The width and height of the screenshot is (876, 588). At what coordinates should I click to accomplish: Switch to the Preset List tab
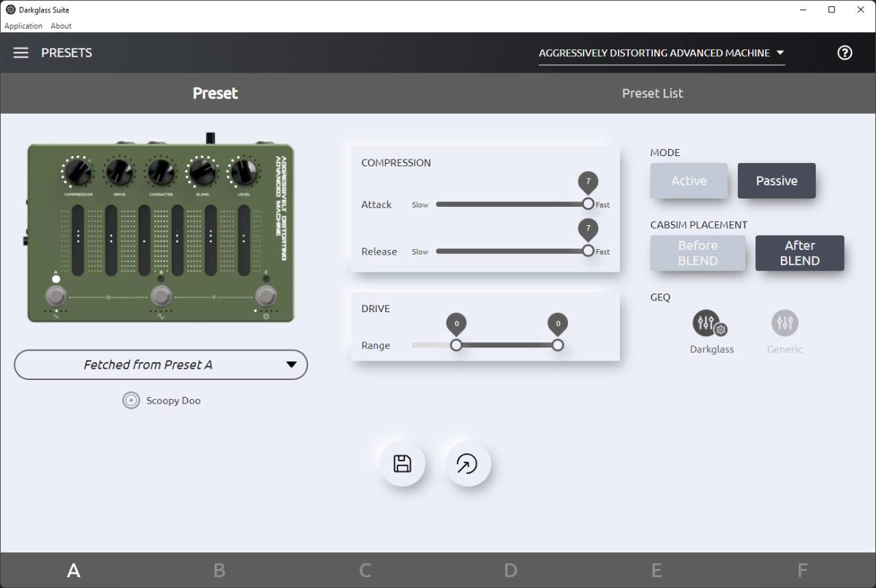(652, 93)
